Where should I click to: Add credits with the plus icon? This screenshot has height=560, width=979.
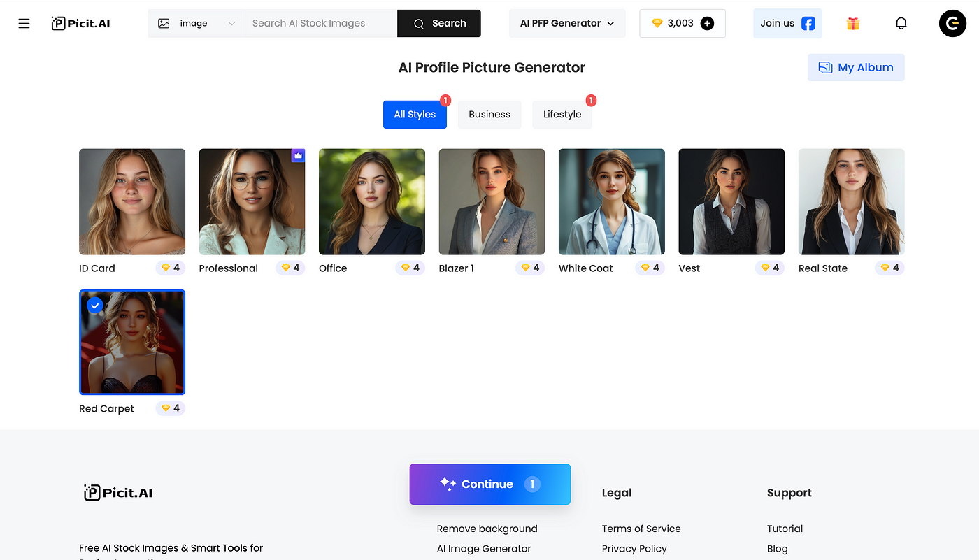click(x=707, y=23)
